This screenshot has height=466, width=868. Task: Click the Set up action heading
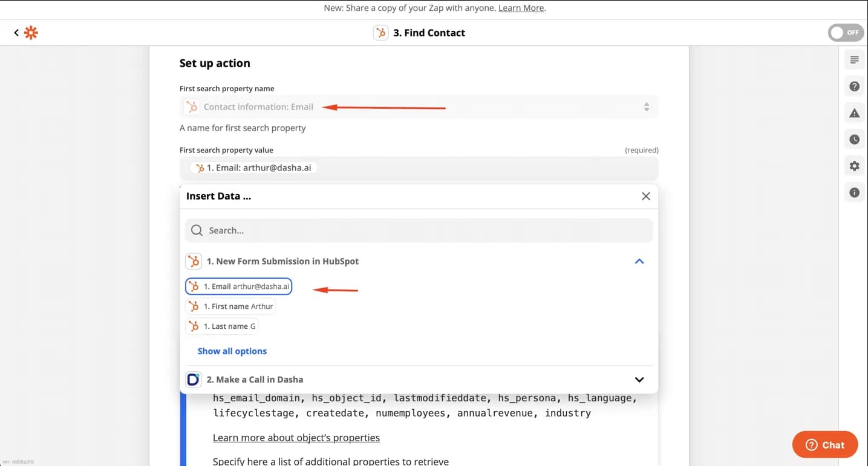215,63
